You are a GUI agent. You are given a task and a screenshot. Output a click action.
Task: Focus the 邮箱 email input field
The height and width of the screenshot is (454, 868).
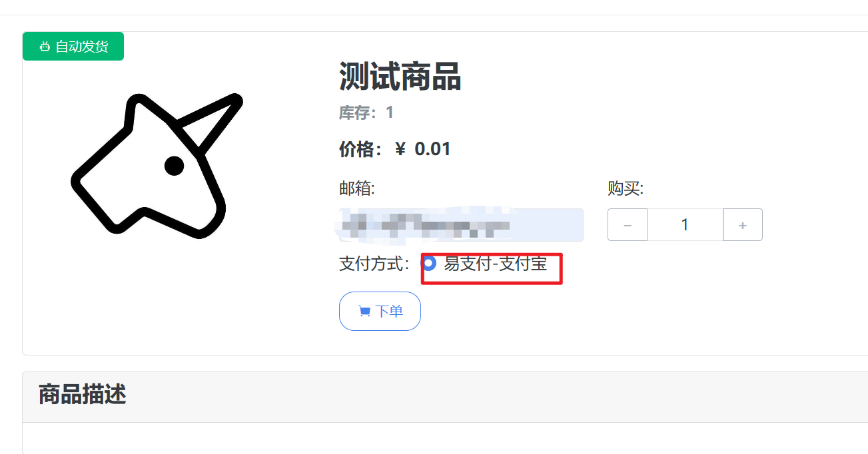[461, 225]
